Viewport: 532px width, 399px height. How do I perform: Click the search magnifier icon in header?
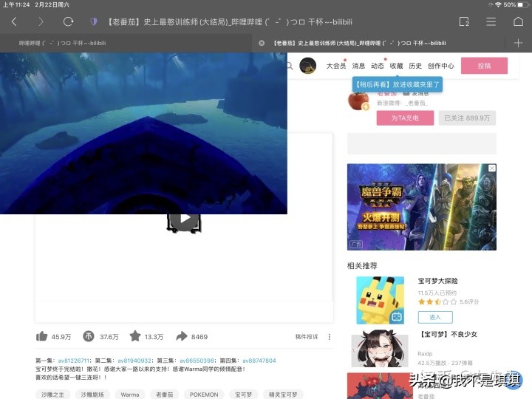pyautogui.click(x=290, y=66)
